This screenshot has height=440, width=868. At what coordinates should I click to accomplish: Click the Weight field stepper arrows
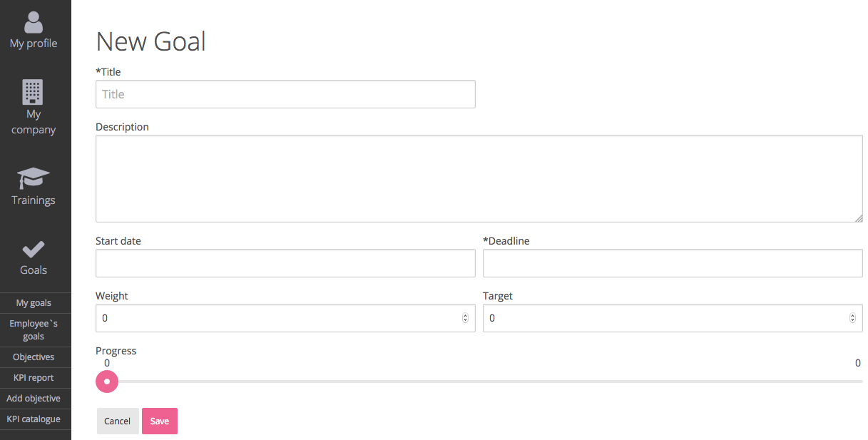tap(466, 318)
